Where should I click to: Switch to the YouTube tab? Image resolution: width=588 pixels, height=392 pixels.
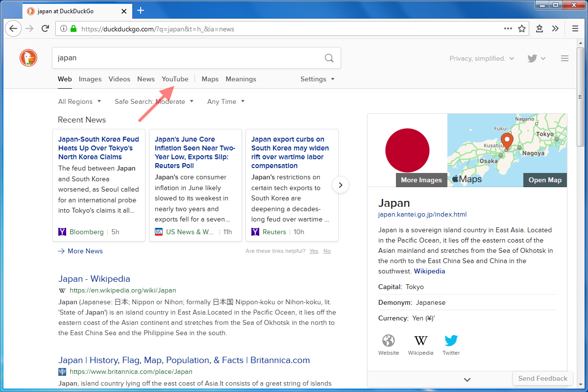click(175, 79)
